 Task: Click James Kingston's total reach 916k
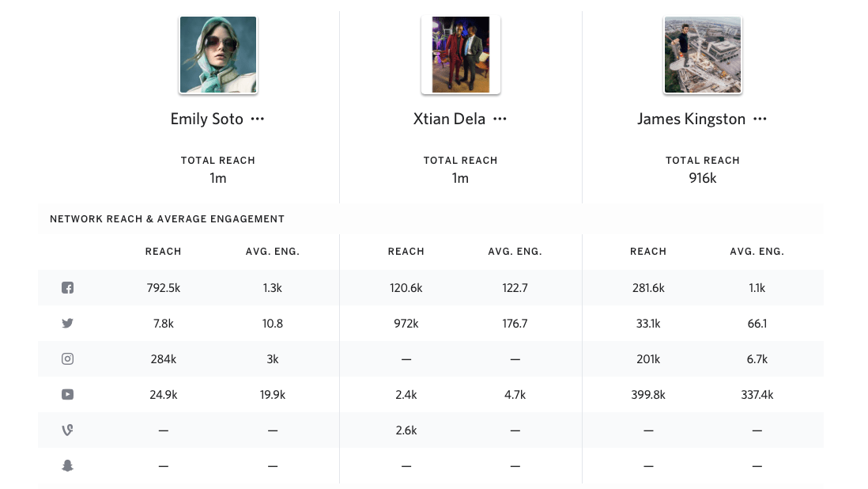(703, 178)
